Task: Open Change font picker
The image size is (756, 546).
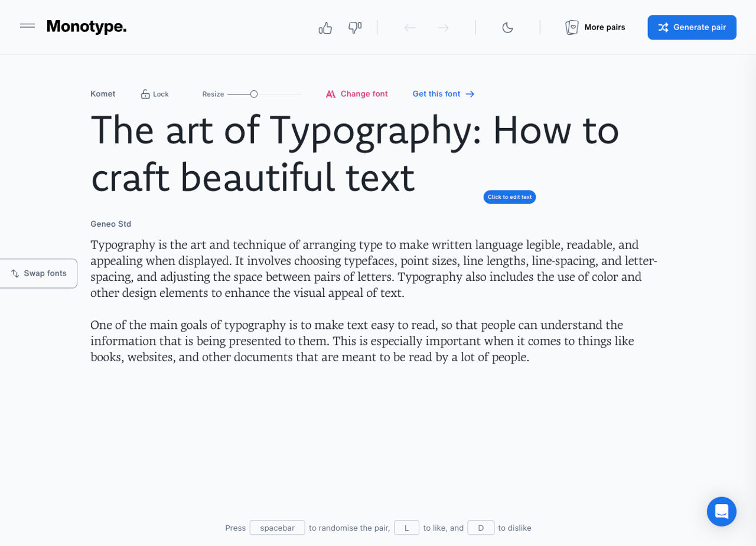Action: click(357, 94)
